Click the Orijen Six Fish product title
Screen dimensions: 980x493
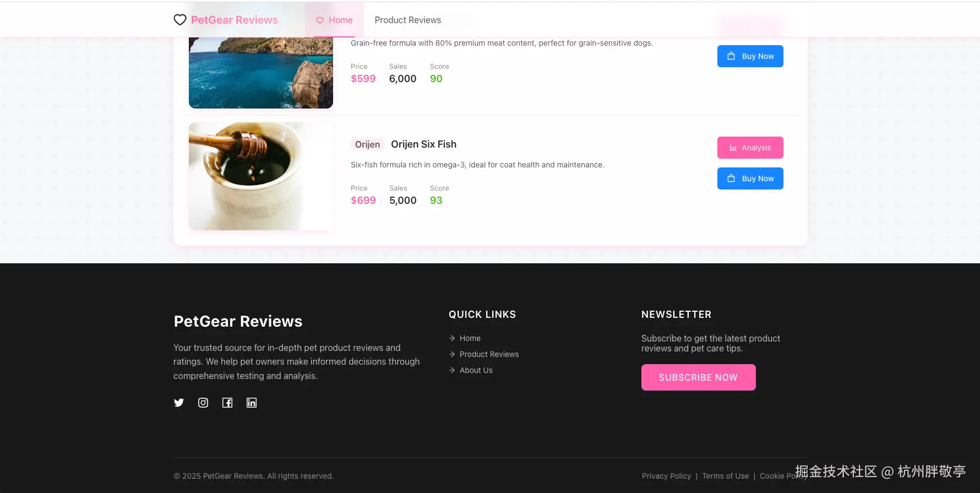[x=424, y=144]
